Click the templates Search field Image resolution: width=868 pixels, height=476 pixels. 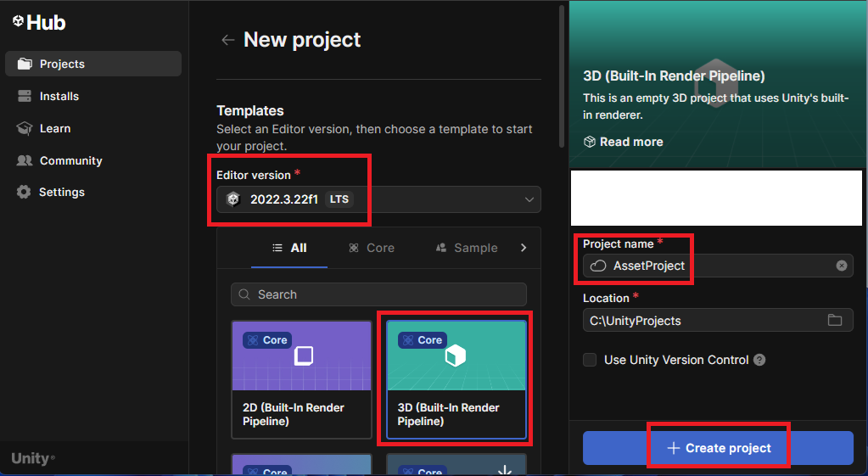378,294
